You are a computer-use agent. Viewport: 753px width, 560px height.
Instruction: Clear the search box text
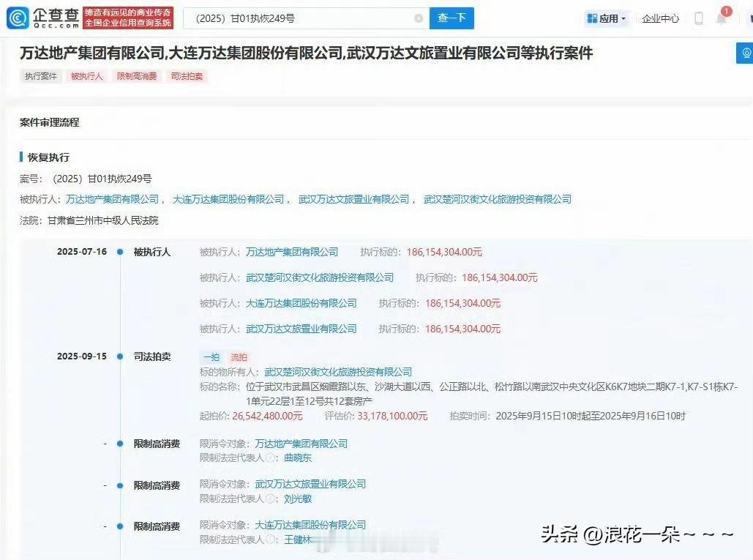(419, 18)
